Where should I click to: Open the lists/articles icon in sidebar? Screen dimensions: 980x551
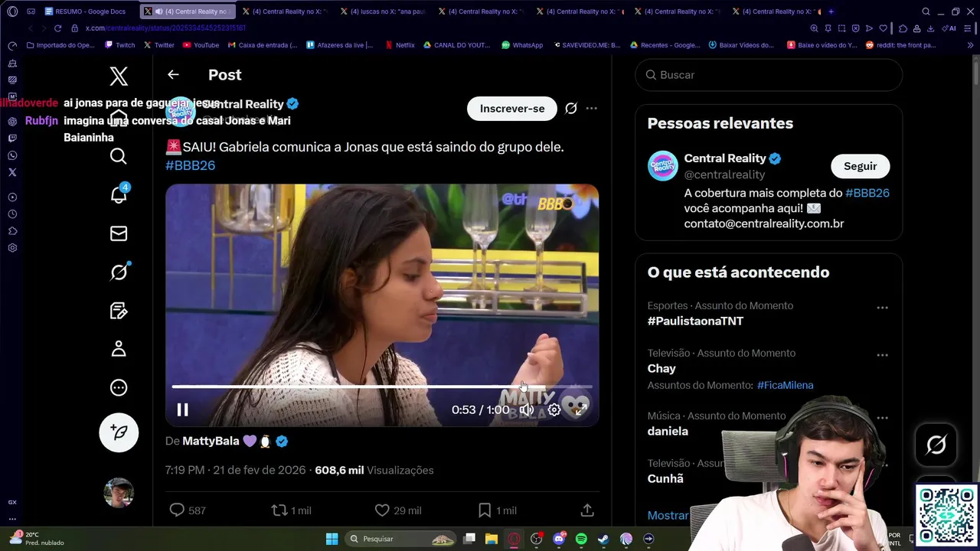pyautogui.click(x=119, y=310)
